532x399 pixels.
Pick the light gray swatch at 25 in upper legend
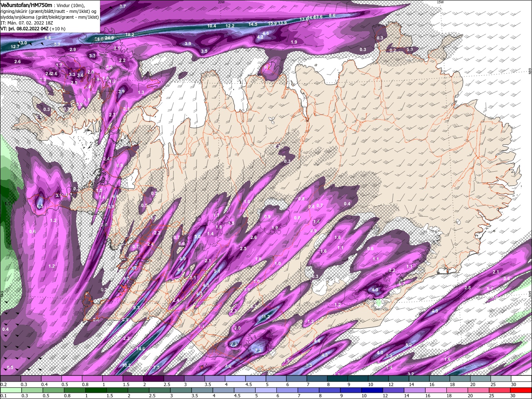pyautogui.click(x=501, y=379)
